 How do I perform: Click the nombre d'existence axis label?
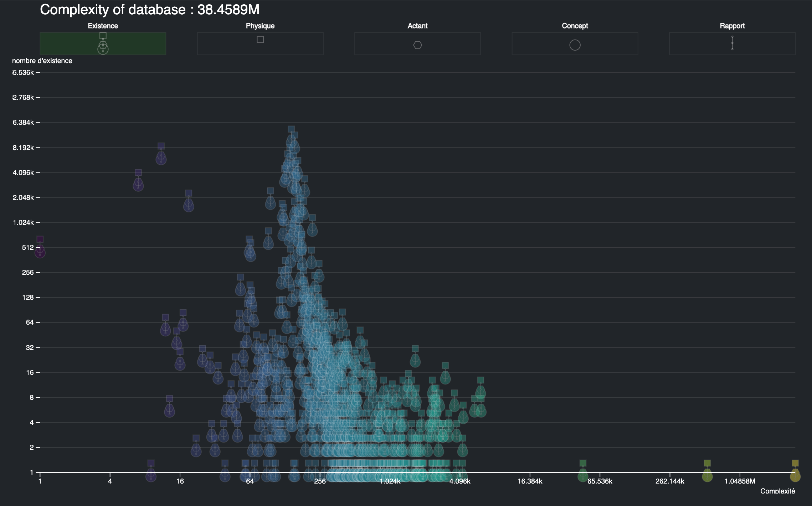(42, 61)
